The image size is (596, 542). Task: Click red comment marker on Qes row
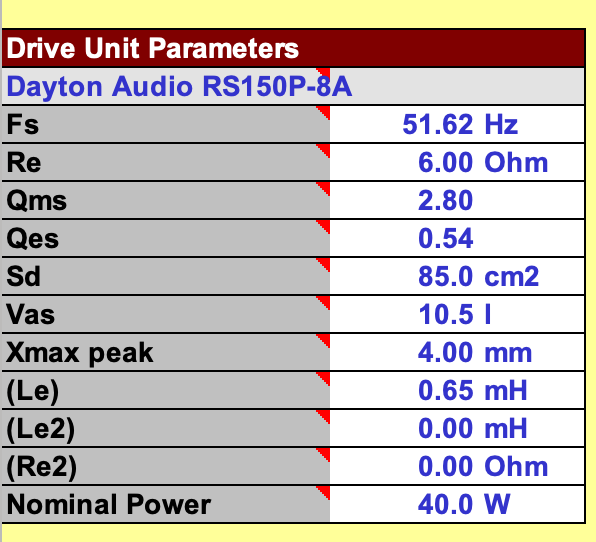click(x=325, y=225)
